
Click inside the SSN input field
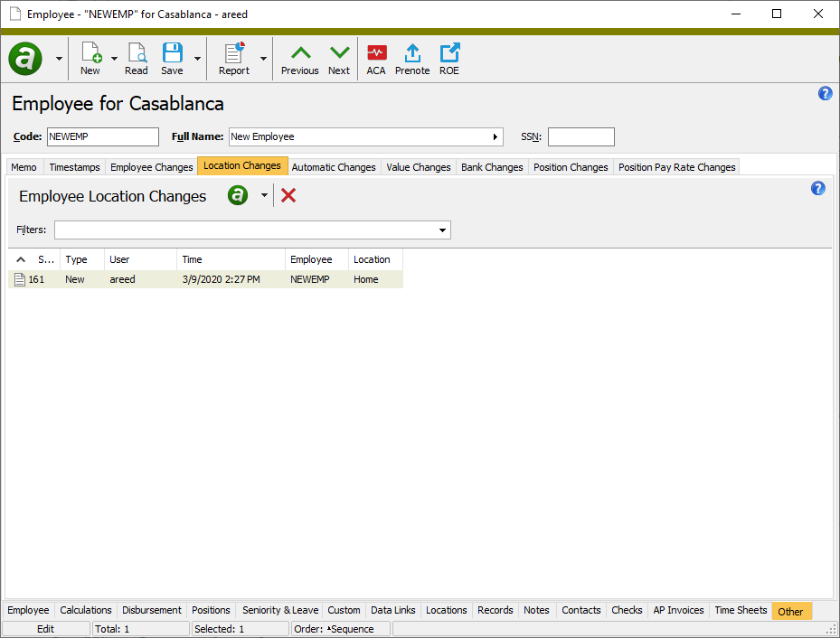pyautogui.click(x=580, y=136)
